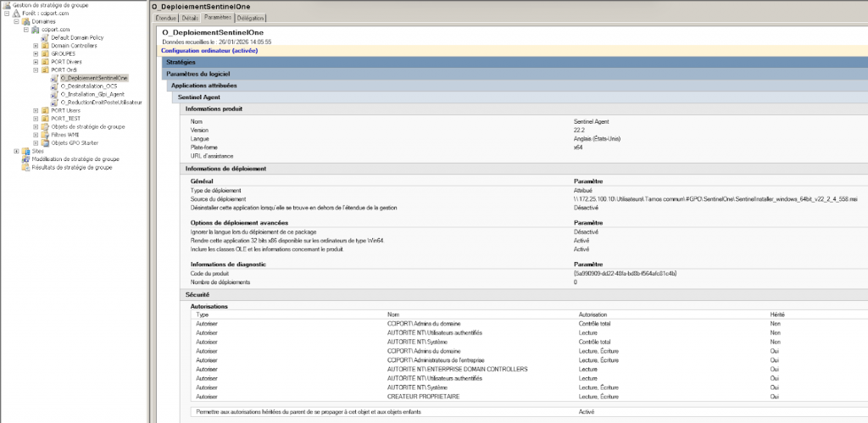The height and width of the screenshot is (423, 868).
Task: Click the PORT_TEST OU folder icon
Action: (45, 119)
